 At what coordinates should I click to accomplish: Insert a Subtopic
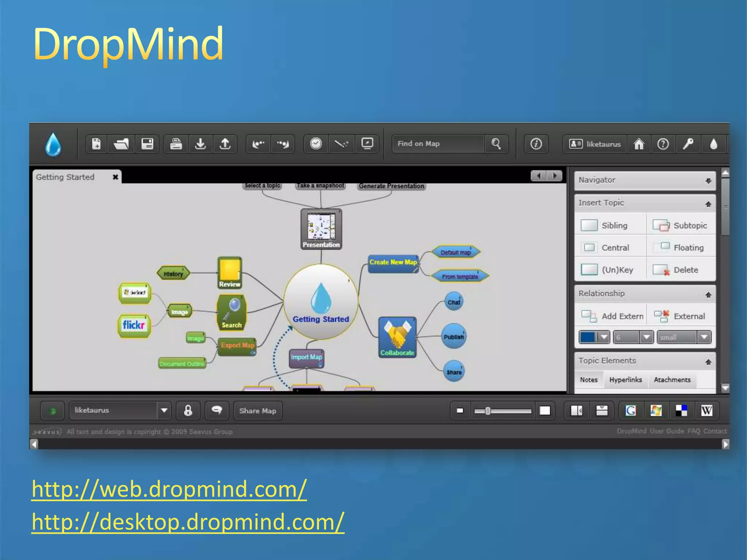click(681, 225)
